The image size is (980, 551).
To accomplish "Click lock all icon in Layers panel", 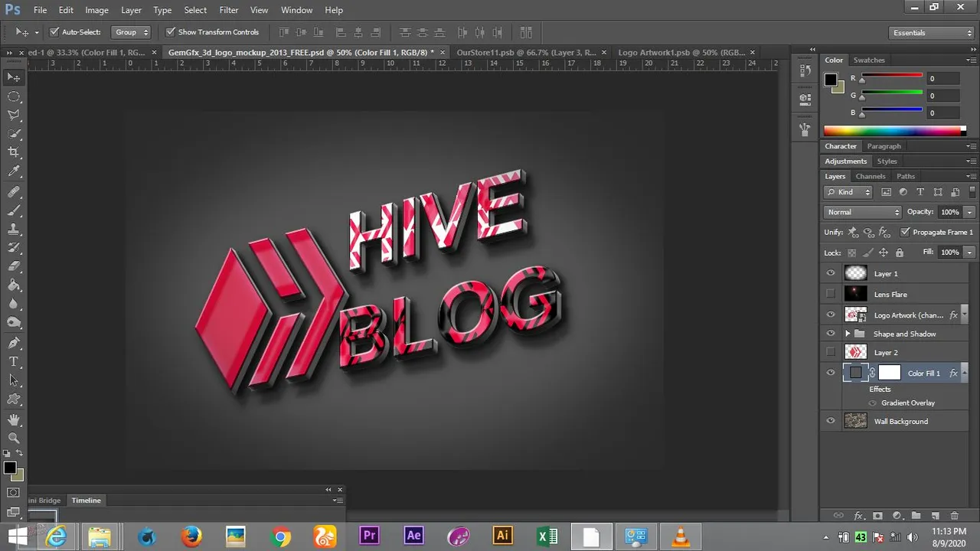I will point(900,253).
